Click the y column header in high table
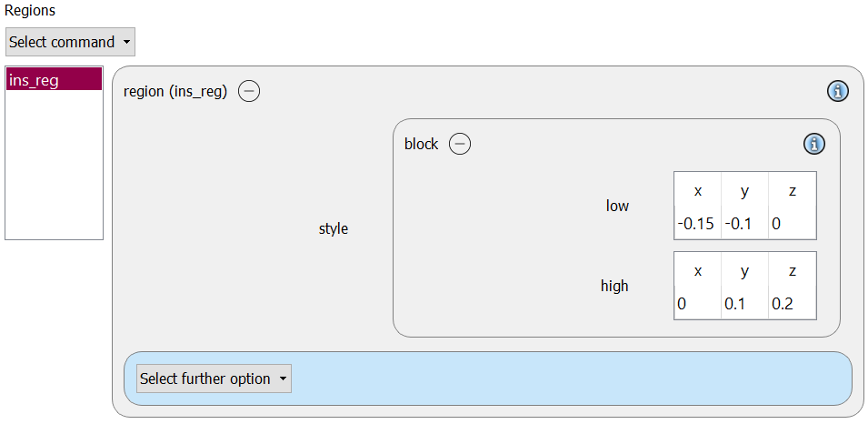Image resolution: width=868 pixels, height=424 pixels. tap(744, 271)
